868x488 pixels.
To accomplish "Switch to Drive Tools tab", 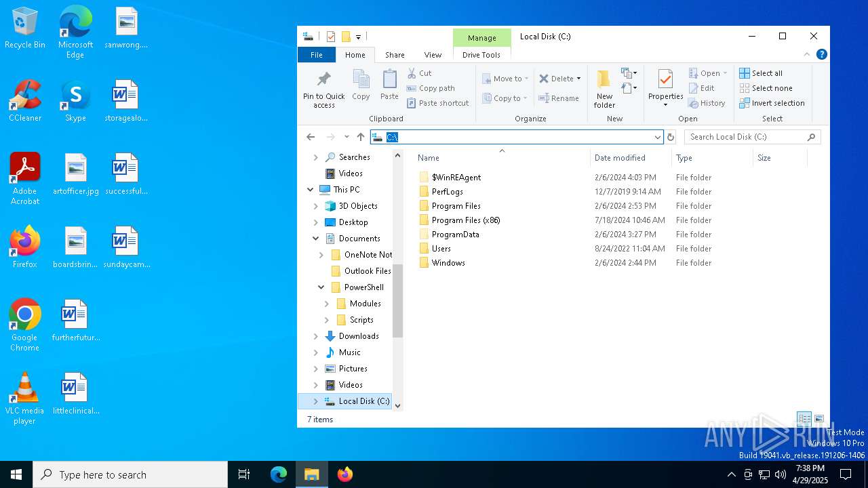I will tap(481, 55).
